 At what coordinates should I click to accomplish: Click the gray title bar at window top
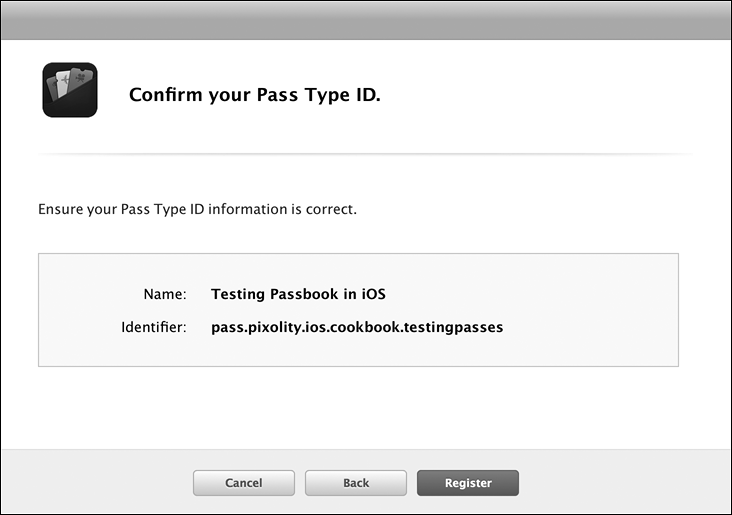point(366,20)
